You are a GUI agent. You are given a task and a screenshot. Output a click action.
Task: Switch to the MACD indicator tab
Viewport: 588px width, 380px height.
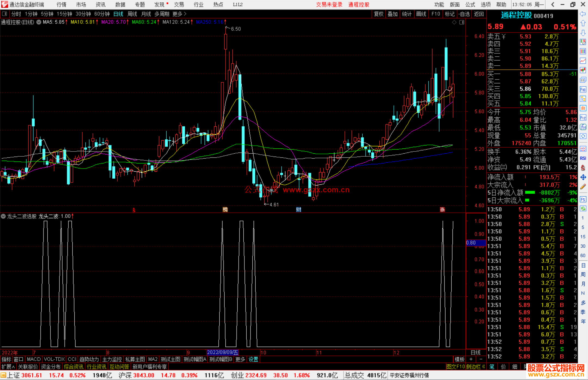pos(34,359)
